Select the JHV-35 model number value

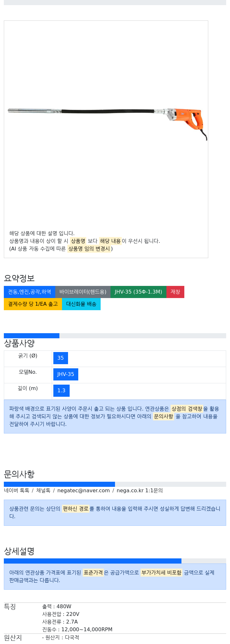point(66,374)
